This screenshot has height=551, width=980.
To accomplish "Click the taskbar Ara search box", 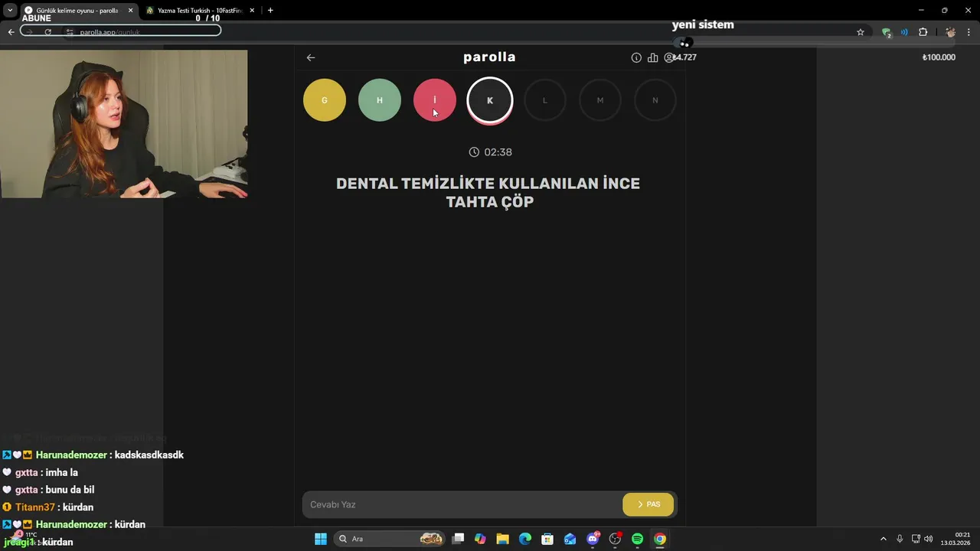I will [390, 539].
